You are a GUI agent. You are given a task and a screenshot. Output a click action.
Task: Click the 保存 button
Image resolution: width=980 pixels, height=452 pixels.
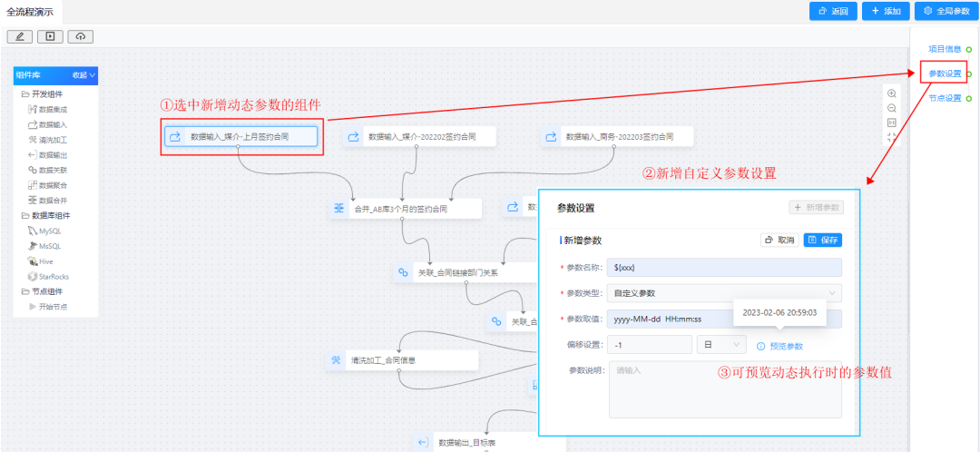(x=822, y=241)
